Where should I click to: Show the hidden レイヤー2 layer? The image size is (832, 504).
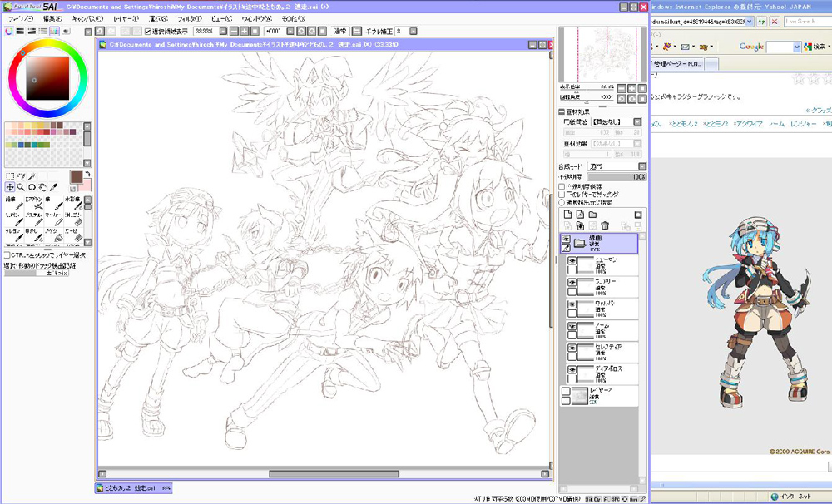566,392
